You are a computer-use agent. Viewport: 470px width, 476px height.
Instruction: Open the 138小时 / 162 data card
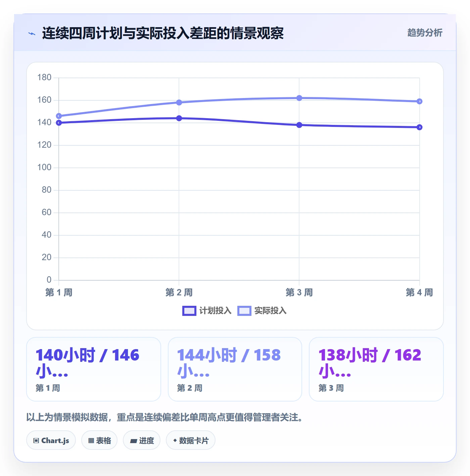[376, 369]
